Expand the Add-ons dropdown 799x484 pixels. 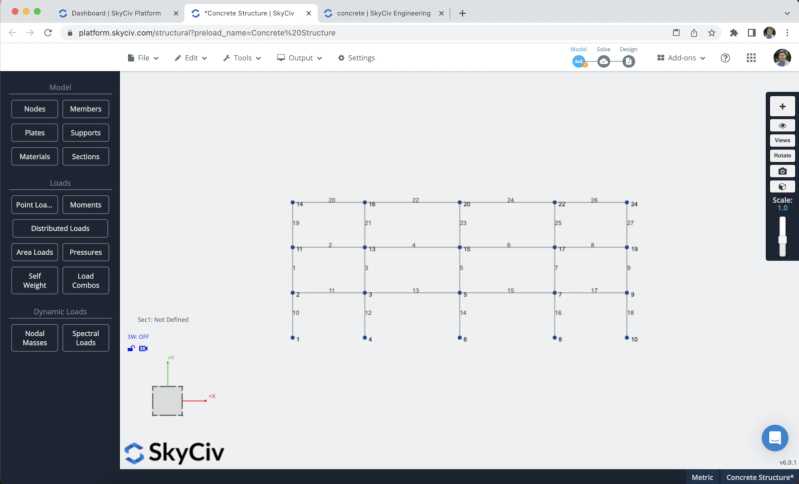coord(681,58)
